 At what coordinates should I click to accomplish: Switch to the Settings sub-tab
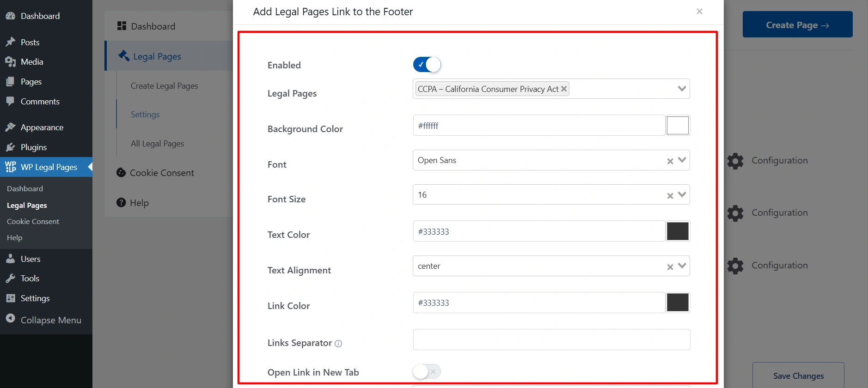pyautogui.click(x=145, y=115)
